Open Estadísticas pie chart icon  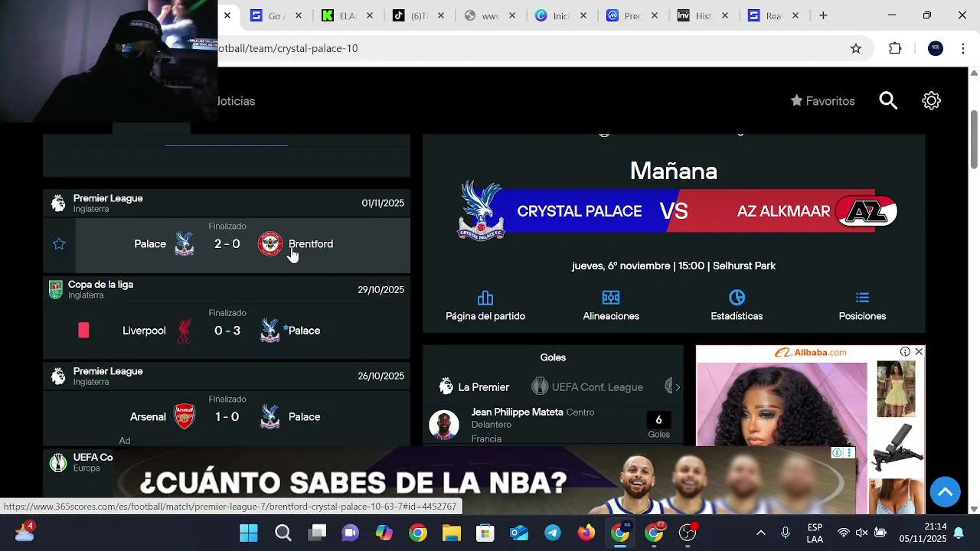tap(737, 298)
